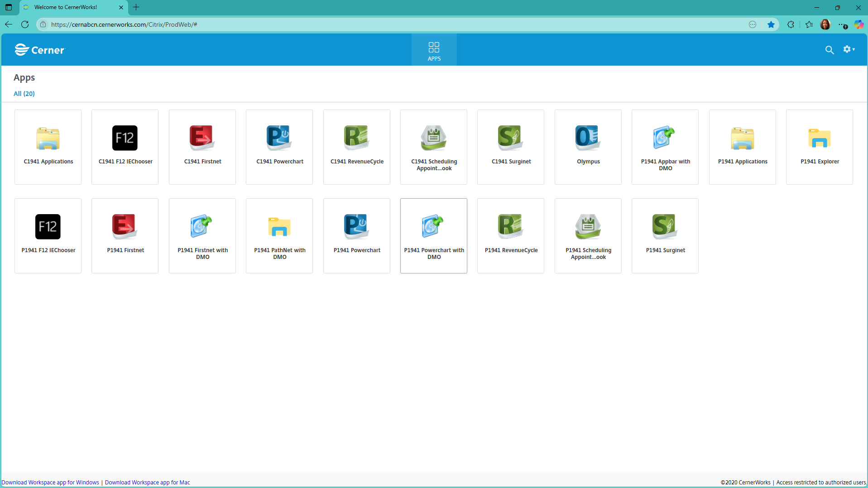Download Workspace app for Windows

[x=50, y=482]
